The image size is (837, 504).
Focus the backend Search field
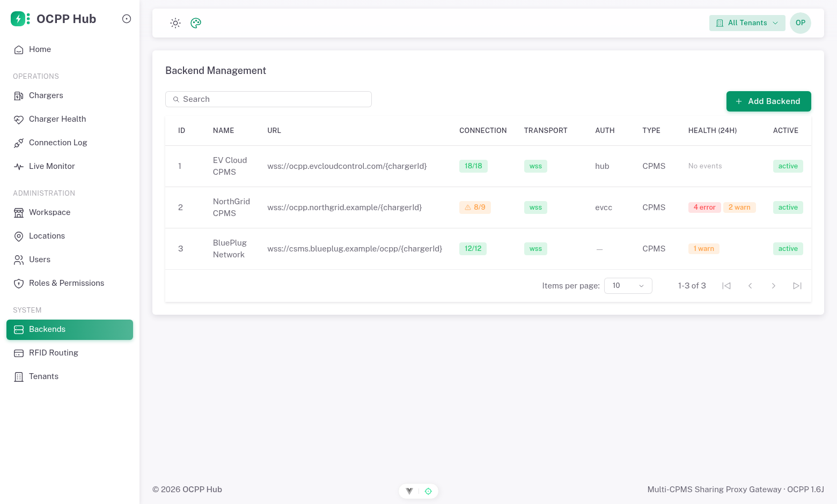pos(268,99)
